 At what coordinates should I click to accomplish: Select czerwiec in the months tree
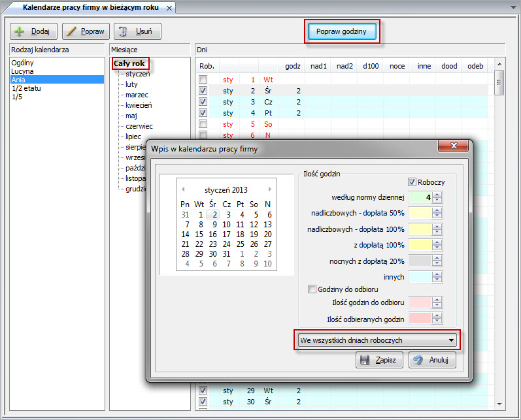click(x=139, y=126)
